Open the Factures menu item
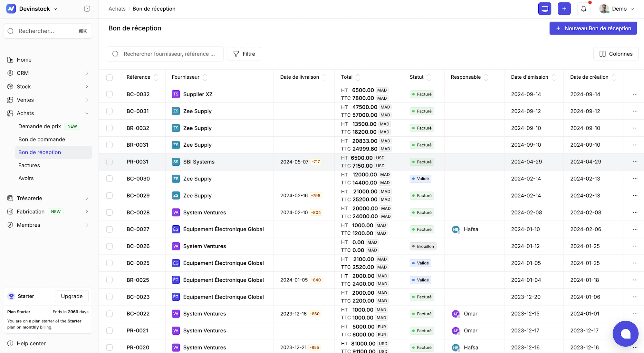The image size is (644, 353). pos(29,165)
